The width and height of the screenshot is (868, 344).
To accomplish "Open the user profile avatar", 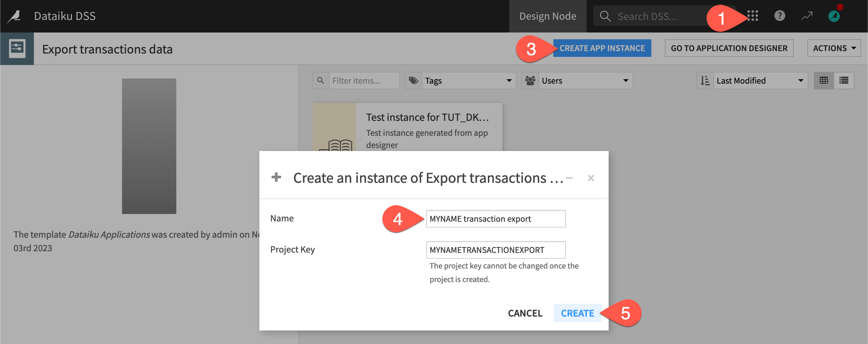I will click(834, 16).
